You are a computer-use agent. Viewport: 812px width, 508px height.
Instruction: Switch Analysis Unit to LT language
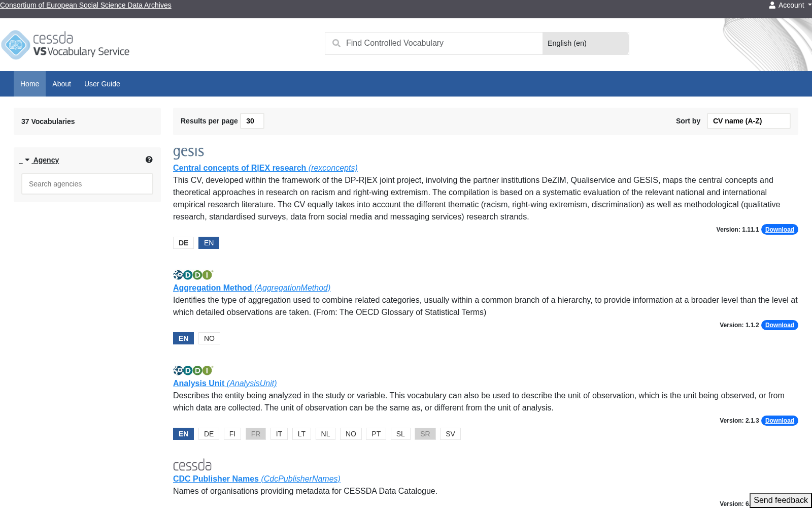coord(301,434)
